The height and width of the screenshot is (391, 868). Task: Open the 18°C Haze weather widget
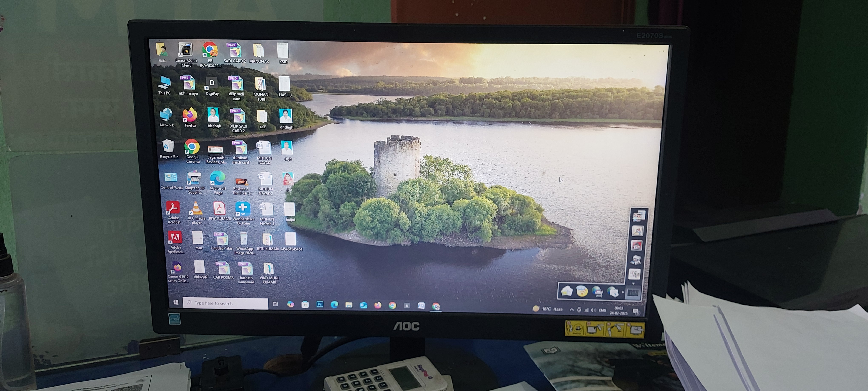[548, 309]
